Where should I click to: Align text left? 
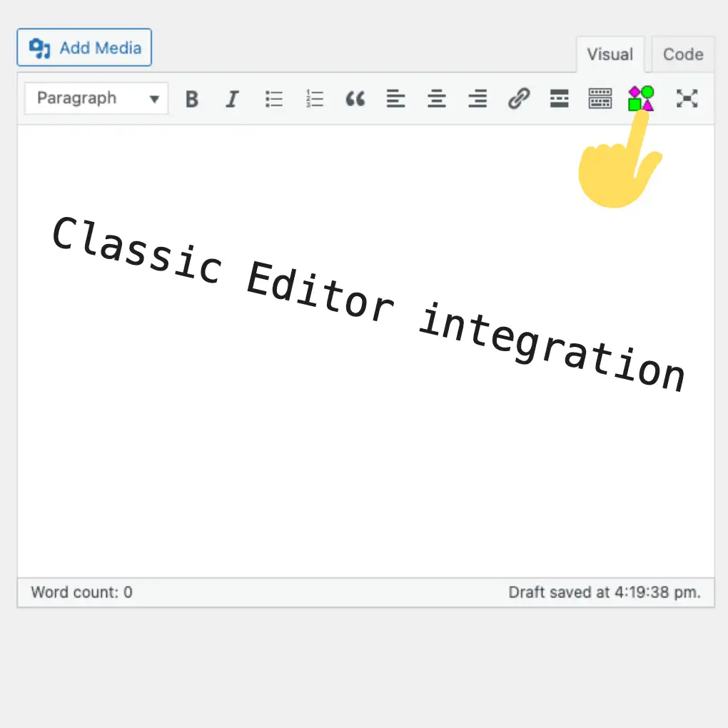click(x=395, y=98)
